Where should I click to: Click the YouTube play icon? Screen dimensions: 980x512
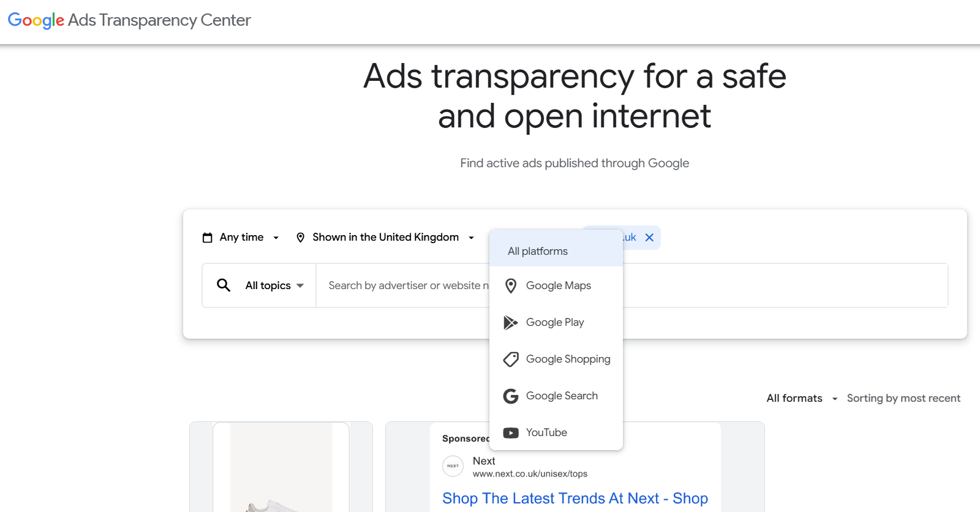[510, 433]
